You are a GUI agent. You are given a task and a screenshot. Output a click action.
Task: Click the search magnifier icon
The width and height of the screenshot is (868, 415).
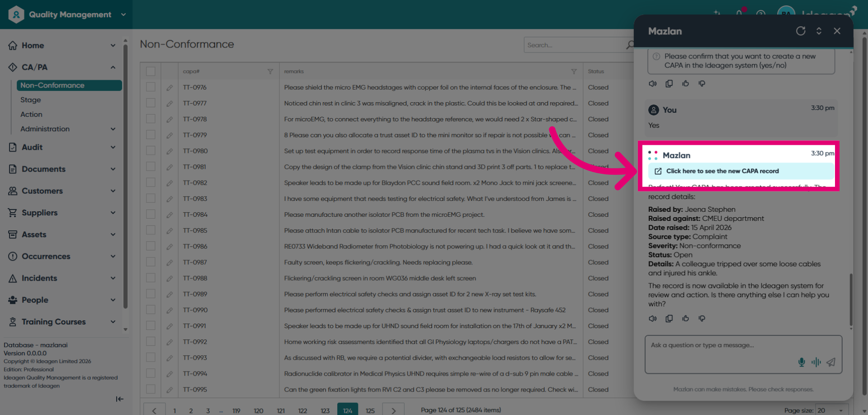point(630,45)
